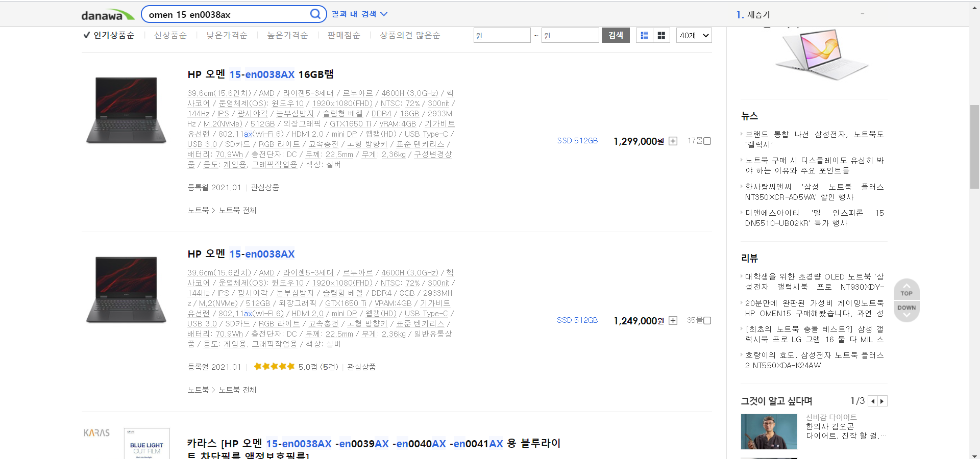Open review 대학생을 위한 초경량 OLED 노트북
The image size is (980, 459).
(814, 282)
